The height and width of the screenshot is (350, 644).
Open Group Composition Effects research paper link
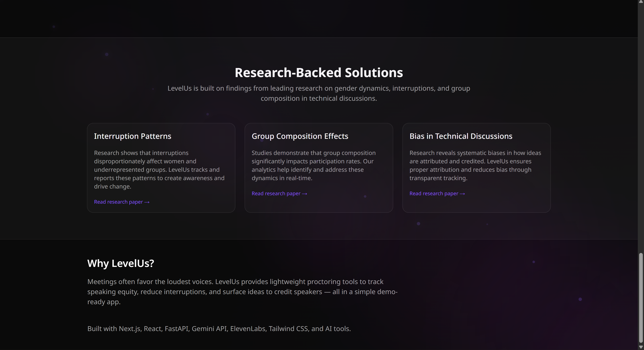point(276,194)
